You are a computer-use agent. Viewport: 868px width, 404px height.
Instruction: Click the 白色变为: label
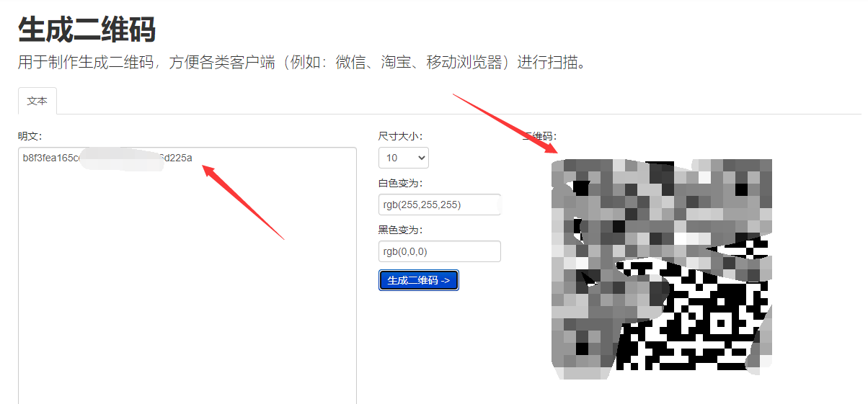(401, 183)
